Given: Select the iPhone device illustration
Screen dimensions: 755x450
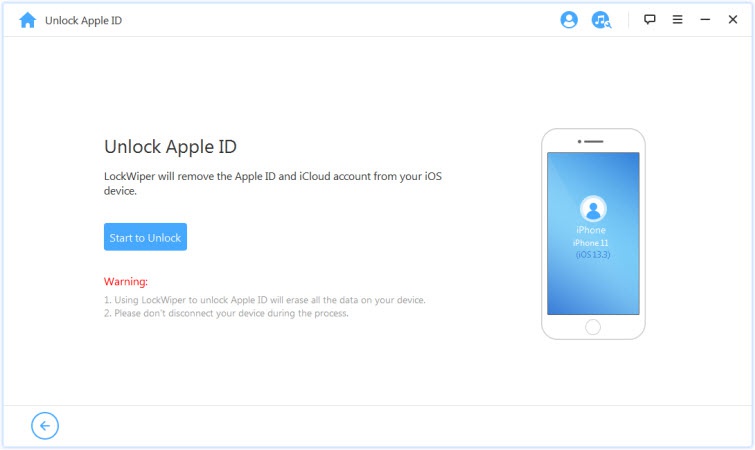Looking at the screenshot, I should pos(593,234).
